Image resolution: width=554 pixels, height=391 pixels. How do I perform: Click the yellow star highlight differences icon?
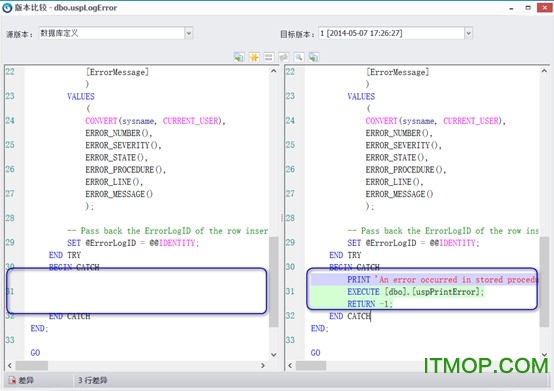pos(254,57)
